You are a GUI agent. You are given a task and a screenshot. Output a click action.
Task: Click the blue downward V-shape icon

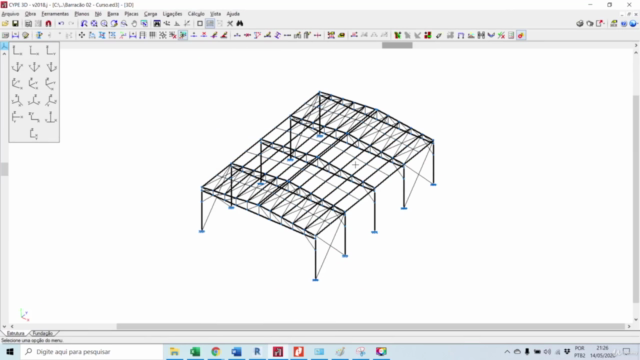click(491, 36)
